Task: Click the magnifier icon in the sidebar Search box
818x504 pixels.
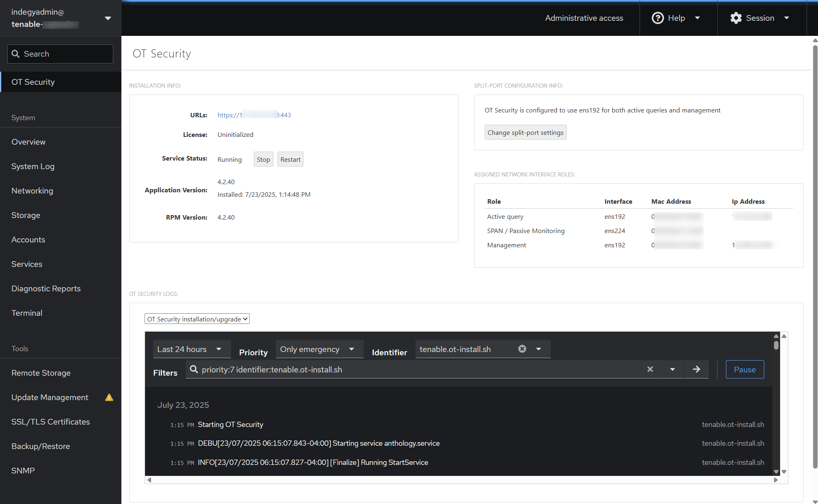Action: (15, 54)
